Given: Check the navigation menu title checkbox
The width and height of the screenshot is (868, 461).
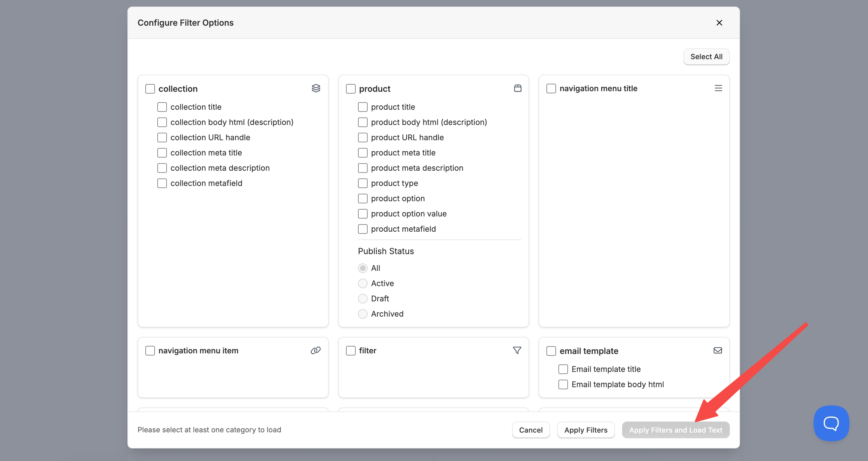Looking at the screenshot, I should point(551,88).
